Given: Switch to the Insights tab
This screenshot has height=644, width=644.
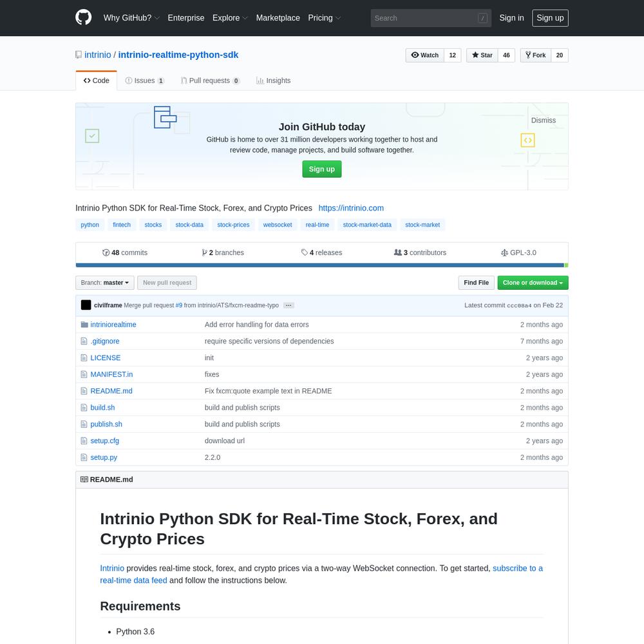Looking at the screenshot, I should [x=273, y=80].
